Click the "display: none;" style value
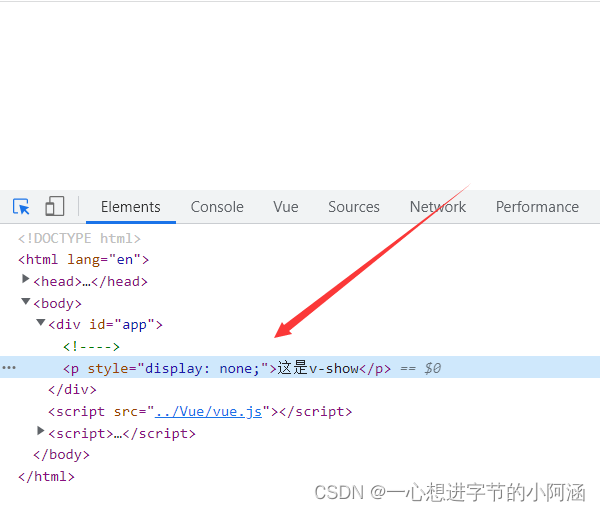This screenshot has width=600, height=511. (202, 369)
